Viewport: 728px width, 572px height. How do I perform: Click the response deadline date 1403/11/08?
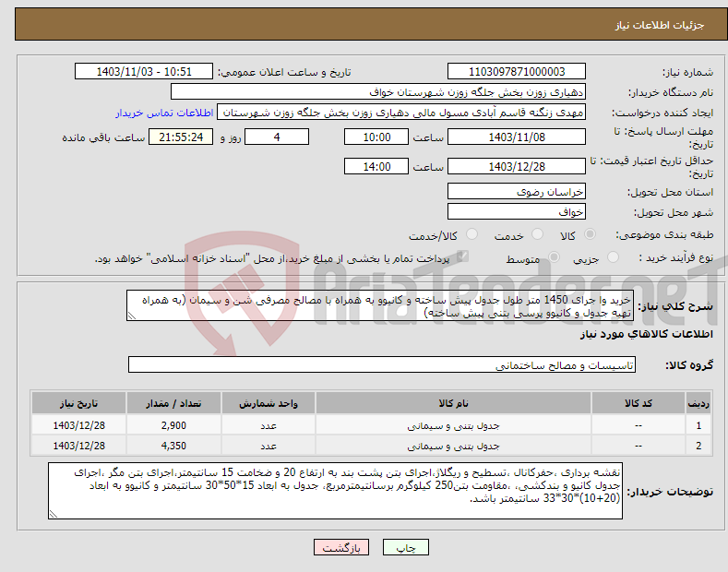pyautogui.click(x=517, y=137)
